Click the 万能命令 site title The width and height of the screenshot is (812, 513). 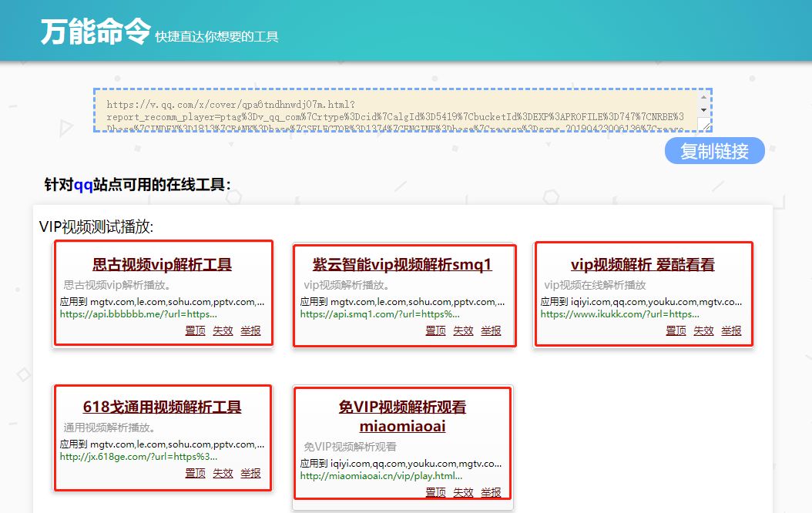click(x=96, y=31)
